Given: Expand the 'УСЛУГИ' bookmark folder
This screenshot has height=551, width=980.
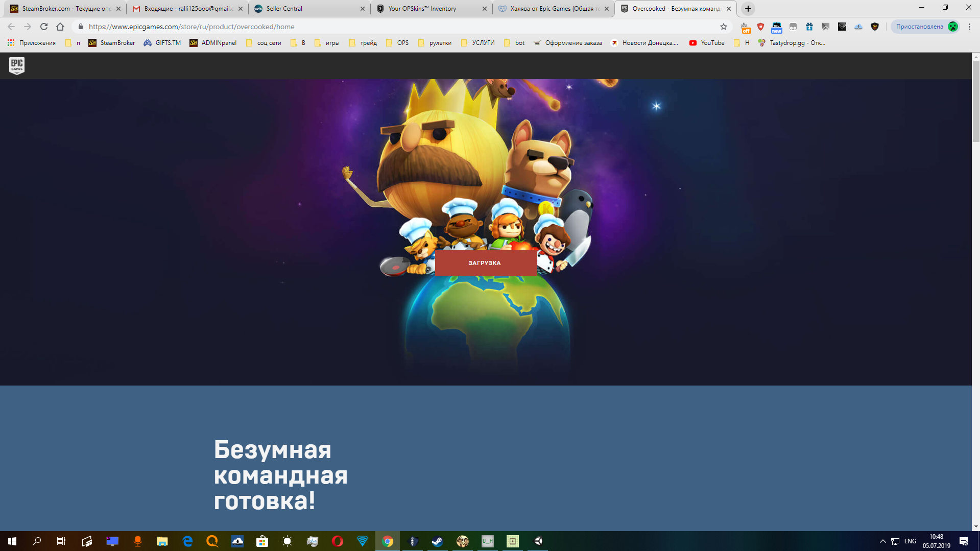Looking at the screenshot, I should point(477,43).
